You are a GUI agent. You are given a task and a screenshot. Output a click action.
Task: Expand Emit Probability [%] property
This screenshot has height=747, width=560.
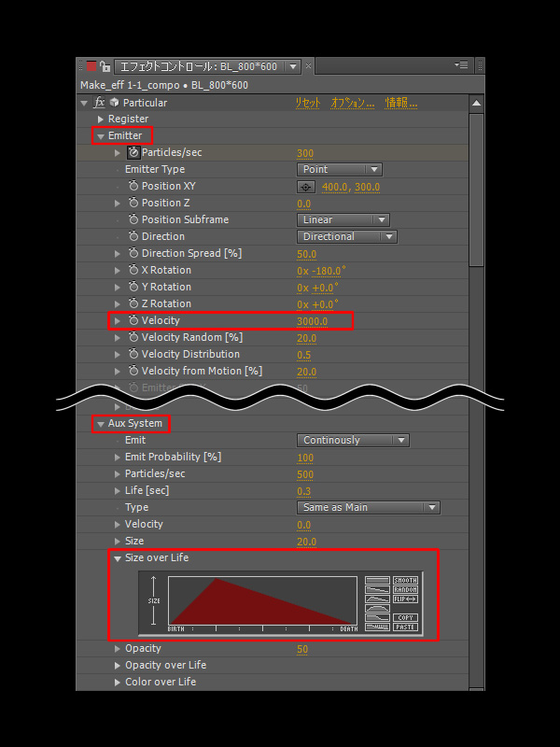click(118, 458)
